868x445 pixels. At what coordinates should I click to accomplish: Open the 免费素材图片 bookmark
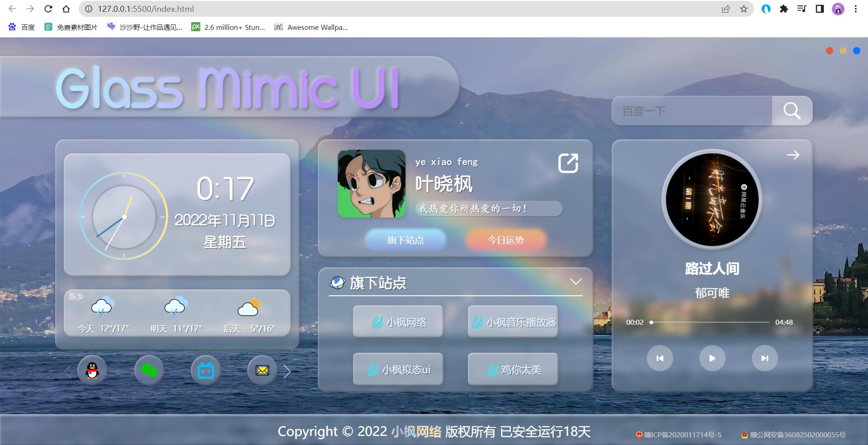tap(71, 27)
